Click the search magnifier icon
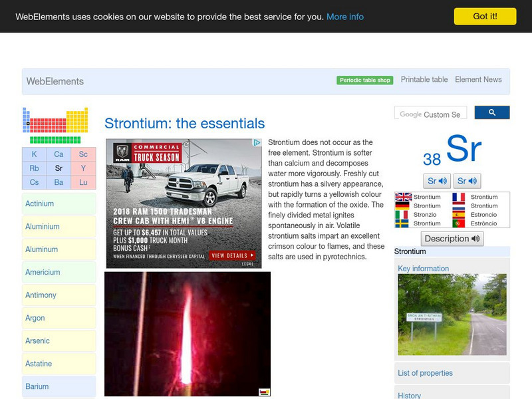 (x=492, y=112)
